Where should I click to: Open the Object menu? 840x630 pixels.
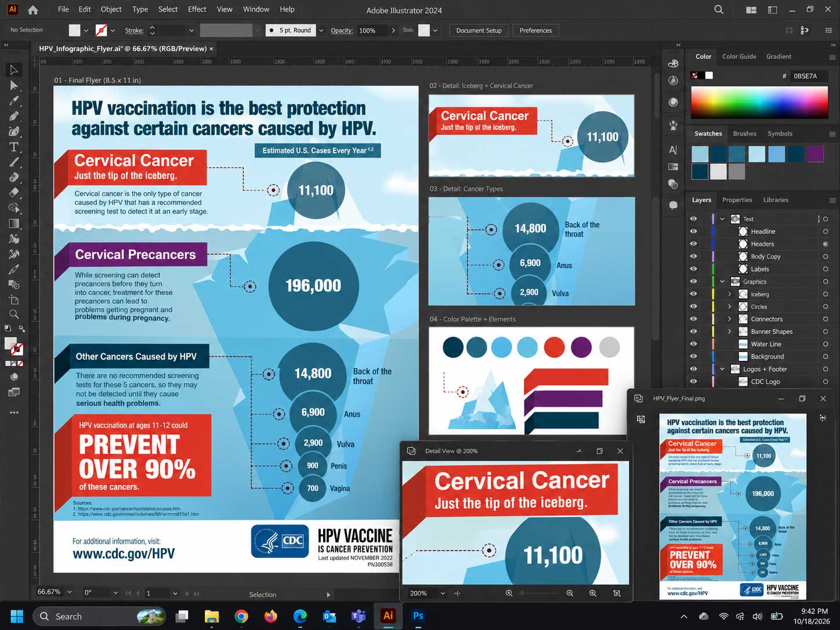coord(111,9)
